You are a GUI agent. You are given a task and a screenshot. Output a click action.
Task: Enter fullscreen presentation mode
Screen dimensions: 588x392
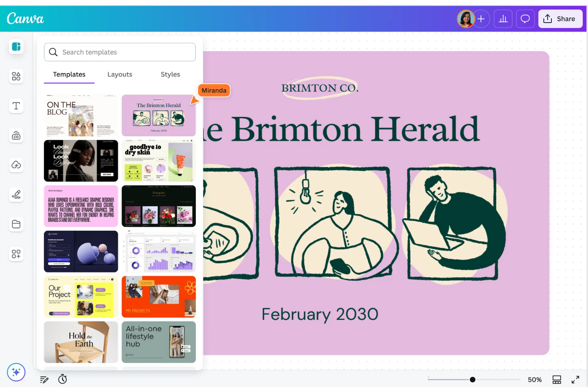coord(575,380)
